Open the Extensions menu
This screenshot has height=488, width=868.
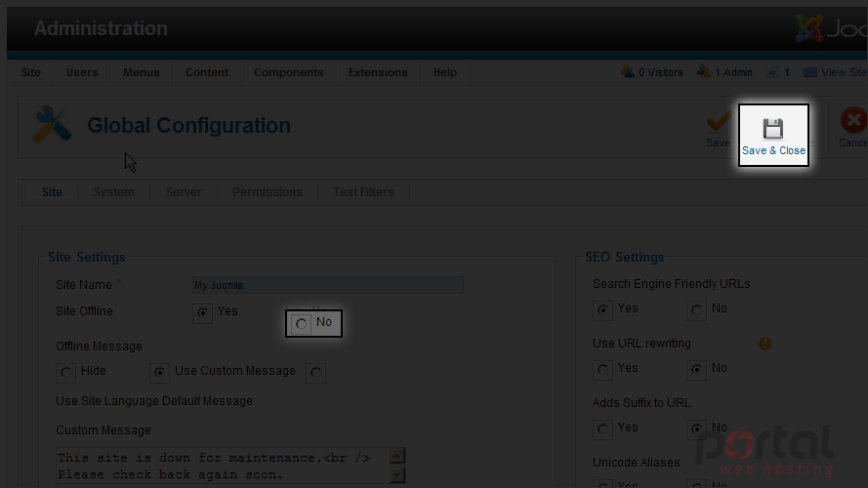(x=378, y=72)
